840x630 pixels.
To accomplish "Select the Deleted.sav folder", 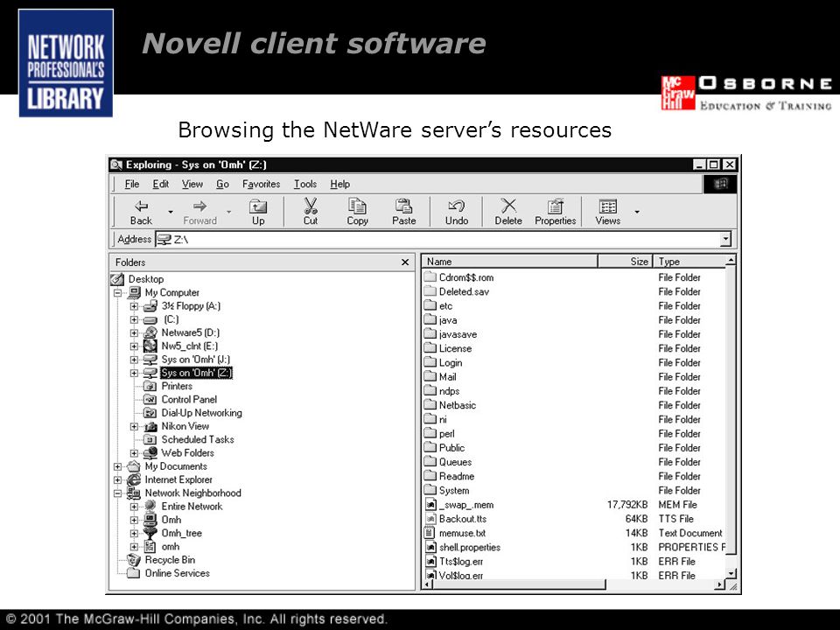I will pos(464,292).
